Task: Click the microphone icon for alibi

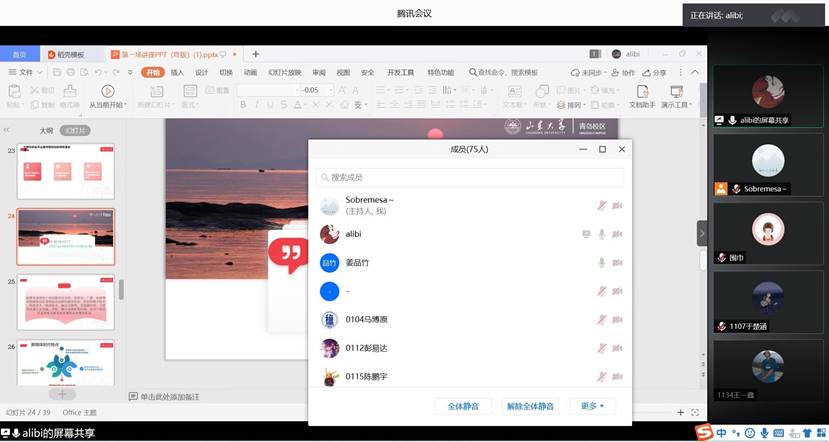Action: pyautogui.click(x=602, y=234)
